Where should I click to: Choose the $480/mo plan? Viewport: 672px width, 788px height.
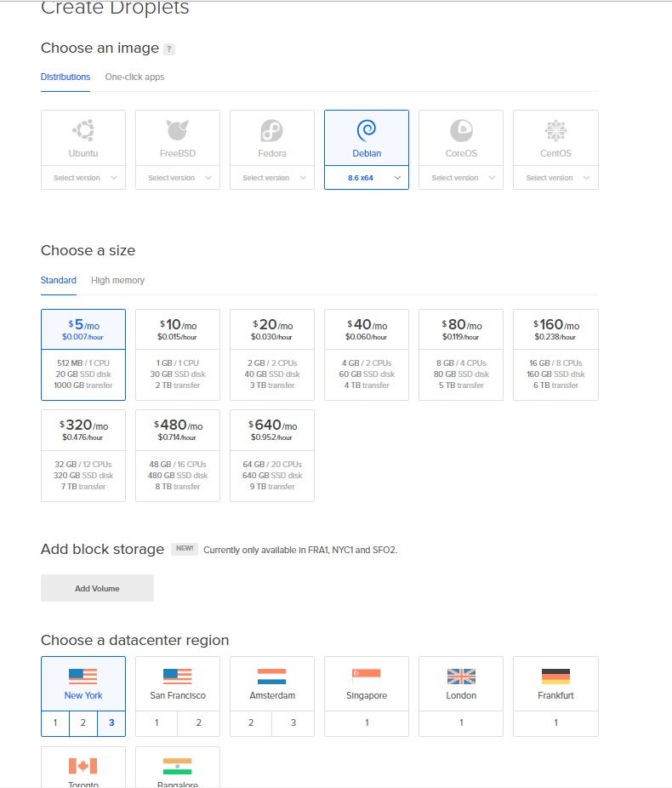(178, 456)
